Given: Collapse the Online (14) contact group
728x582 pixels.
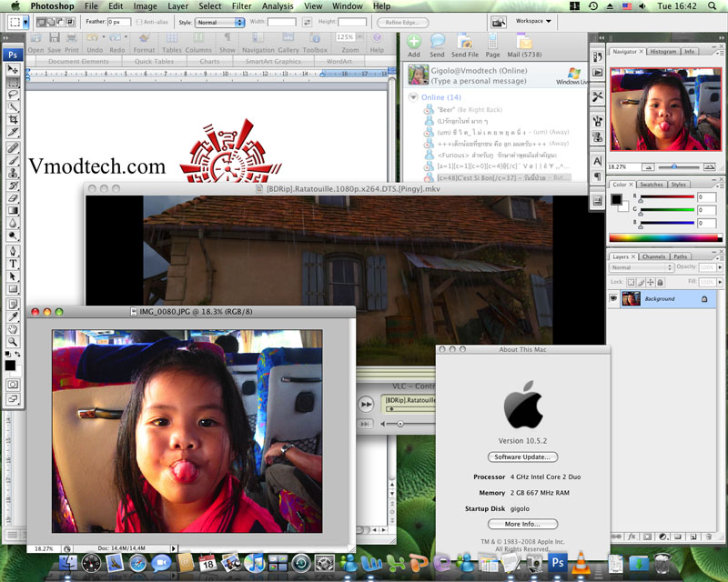Looking at the screenshot, I should click(x=413, y=97).
